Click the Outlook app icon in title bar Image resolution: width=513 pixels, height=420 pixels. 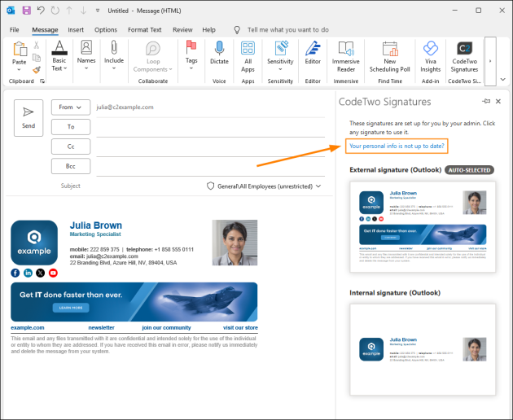(x=11, y=11)
